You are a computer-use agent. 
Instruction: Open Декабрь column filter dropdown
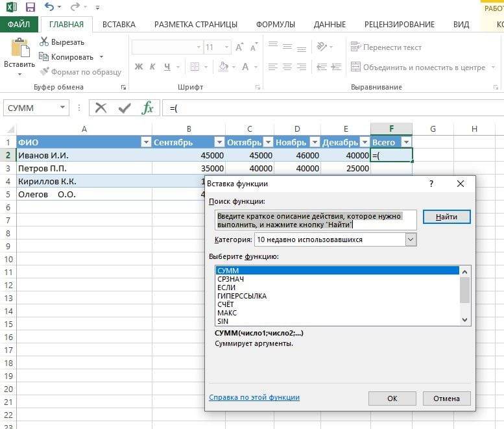[x=365, y=142]
